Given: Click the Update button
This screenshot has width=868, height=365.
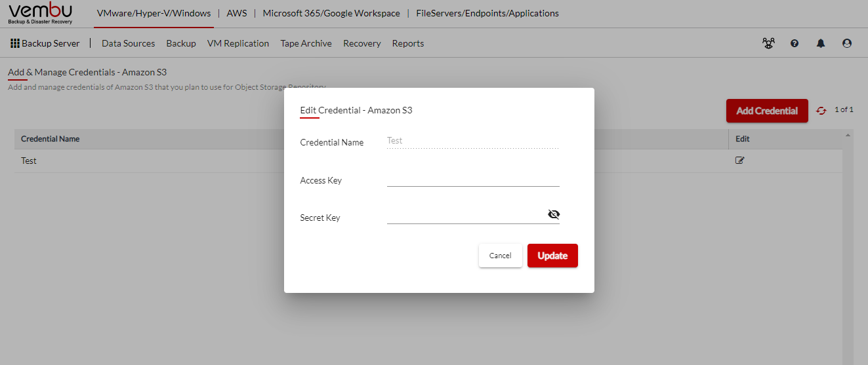Looking at the screenshot, I should pos(552,256).
